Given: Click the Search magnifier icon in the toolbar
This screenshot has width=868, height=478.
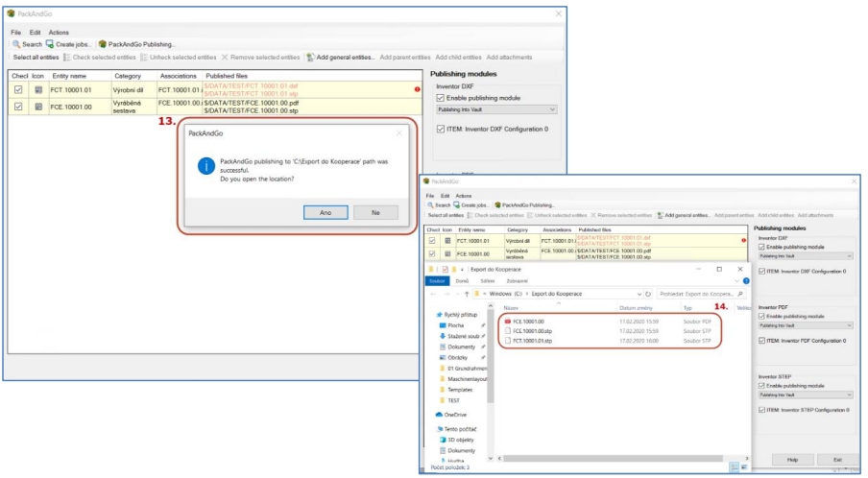Looking at the screenshot, I should coord(16,44).
